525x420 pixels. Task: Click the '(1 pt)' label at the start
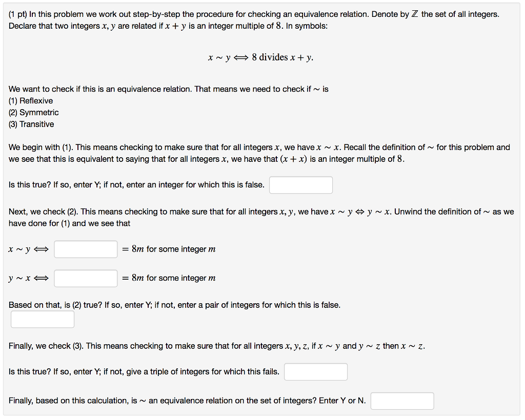pyautogui.click(x=19, y=14)
